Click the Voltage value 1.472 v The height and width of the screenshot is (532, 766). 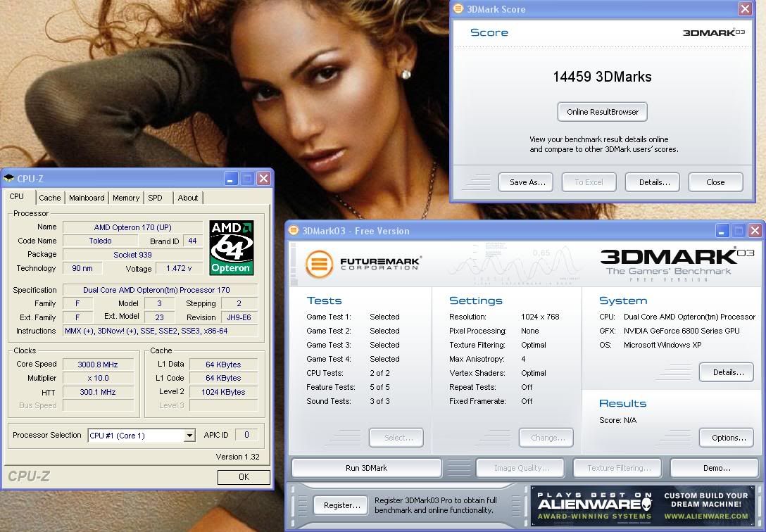pos(179,268)
